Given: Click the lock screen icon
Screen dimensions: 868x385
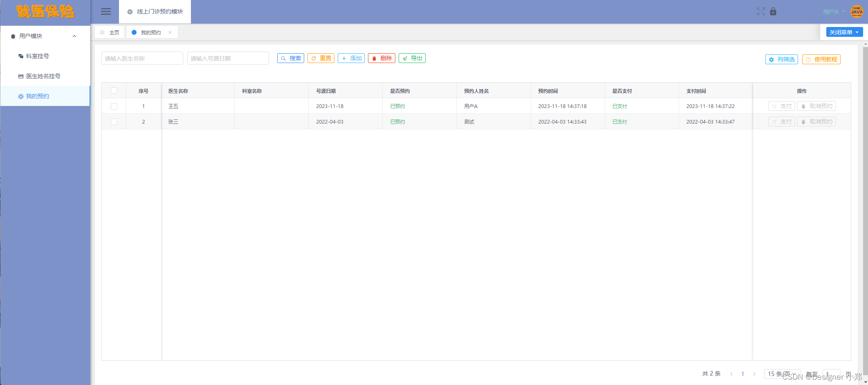Looking at the screenshot, I should coord(773,11).
